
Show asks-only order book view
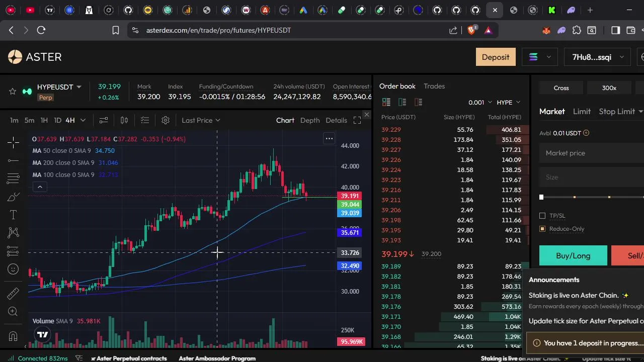point(418,102)
